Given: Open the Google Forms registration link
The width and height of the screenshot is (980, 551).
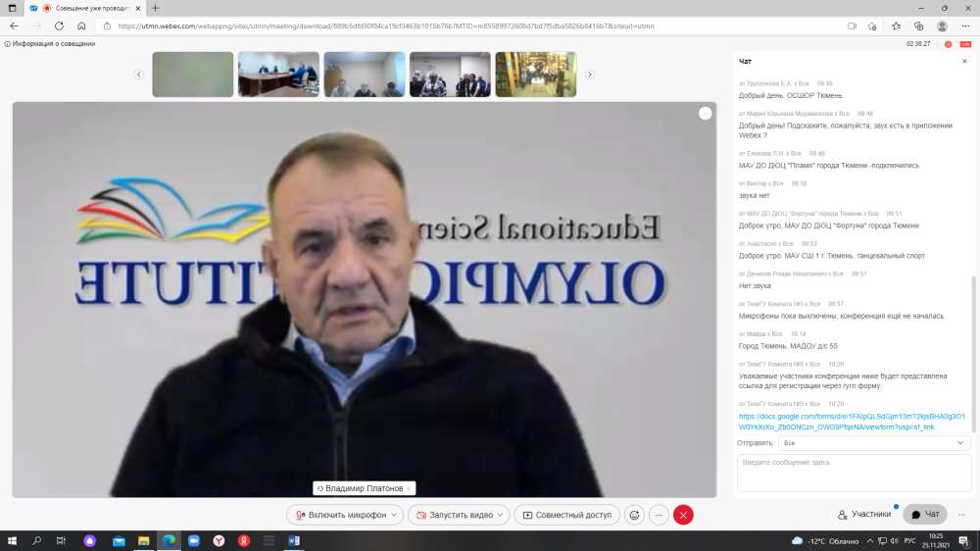Looking at the screenshot, I should point(852,422).
